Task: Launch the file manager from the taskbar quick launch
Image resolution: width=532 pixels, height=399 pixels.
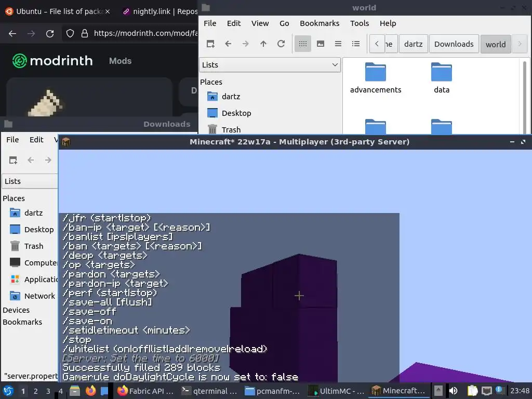Action: click(75, 391)
